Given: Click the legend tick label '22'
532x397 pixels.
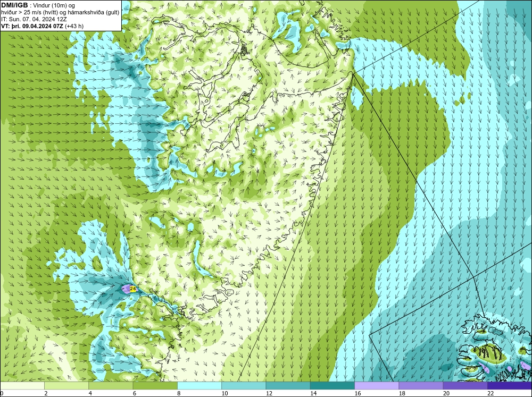Looking at the screenshot, I should point(491,393).
